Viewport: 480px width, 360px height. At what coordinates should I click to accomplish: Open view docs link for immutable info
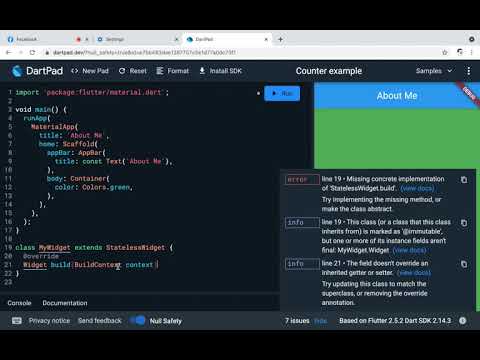409,250
